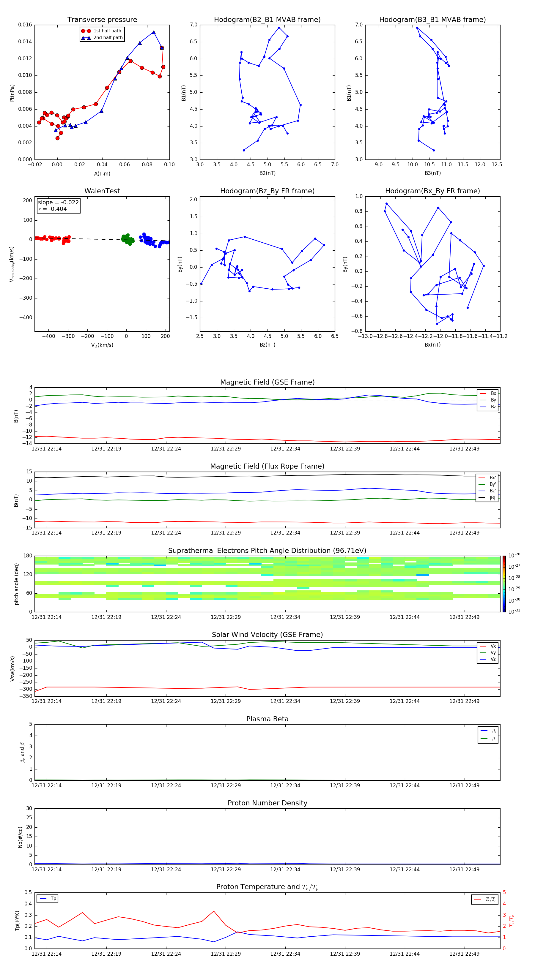
Task: Click the 'Pt(nPa)' y-axis label
Action: click(12, 92)
